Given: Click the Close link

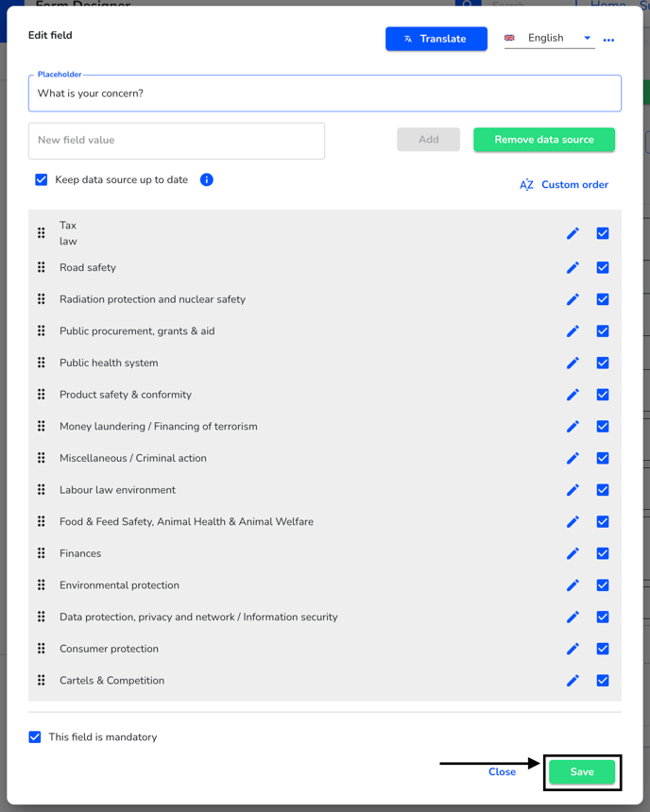Looking at the screenshot, I should [502, 772].
